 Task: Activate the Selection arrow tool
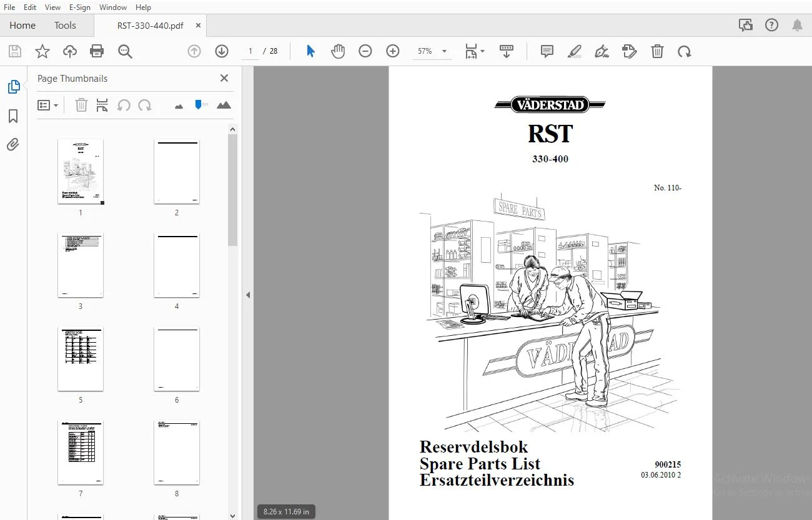(x=310, y=51)
